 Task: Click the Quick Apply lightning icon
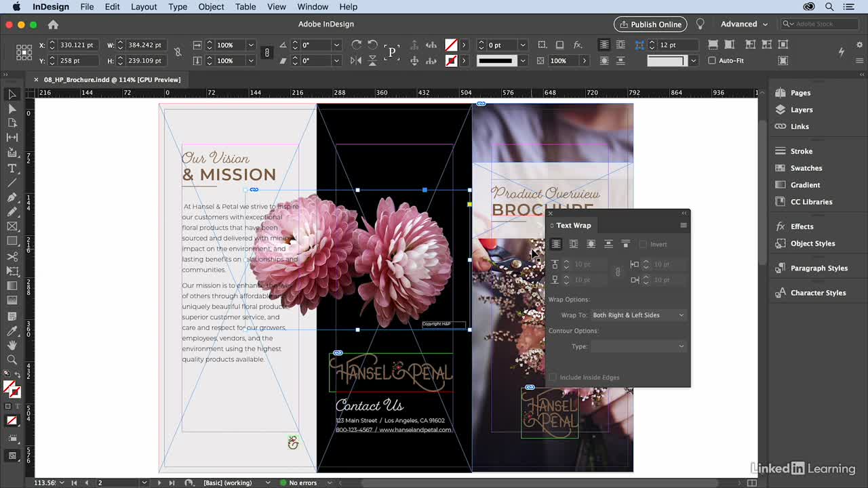(x=842, y=52)
